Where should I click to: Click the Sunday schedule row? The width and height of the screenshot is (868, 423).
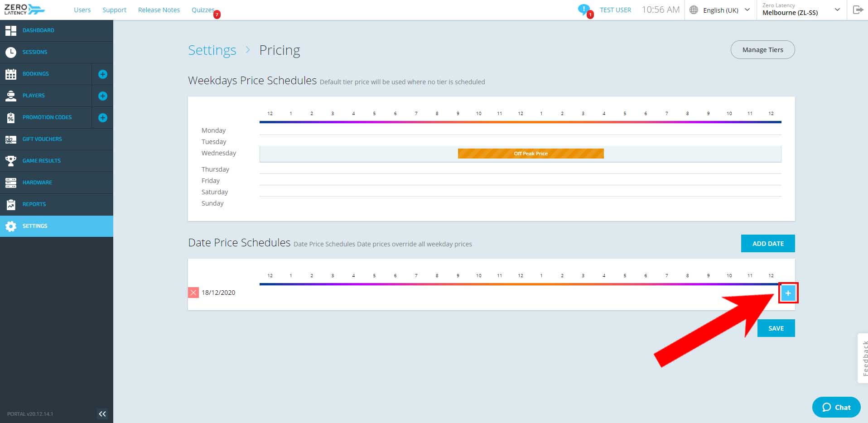coord(520,202)
